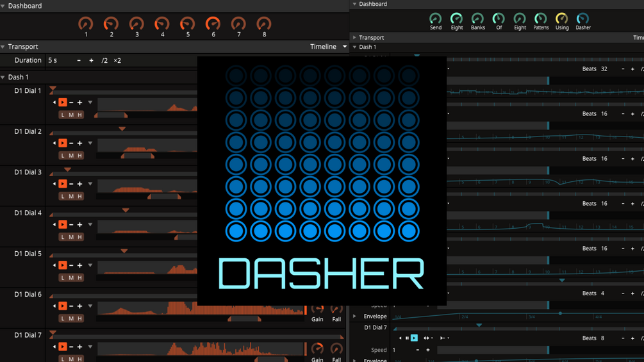The height and width of the screenshot is (362, 644).
Task: Click the Banks knob
Action: click(x=477, y=19)
